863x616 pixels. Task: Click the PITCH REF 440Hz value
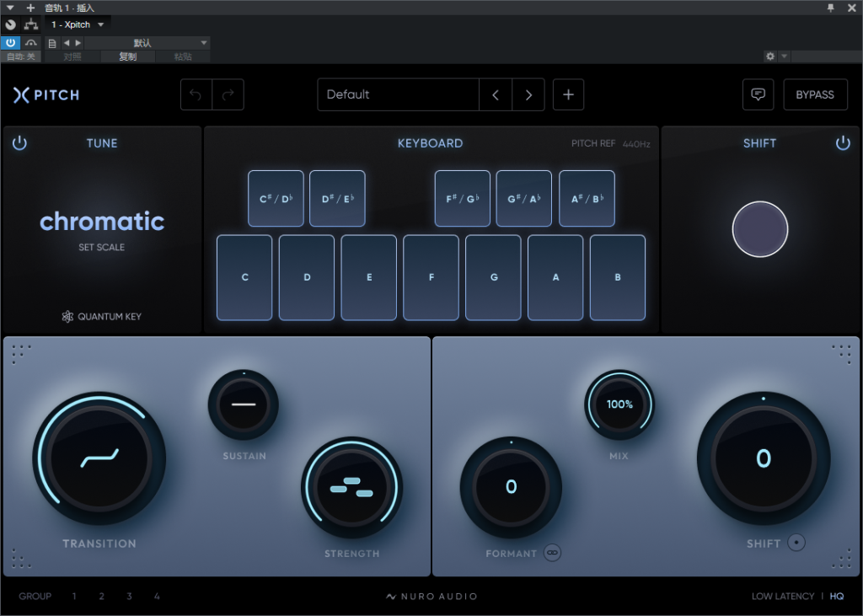(636, 144)
